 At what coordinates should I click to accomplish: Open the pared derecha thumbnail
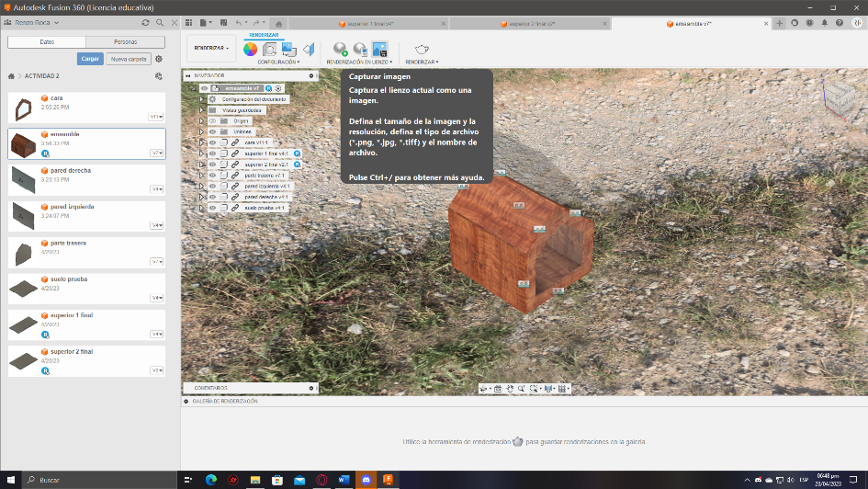23,180
